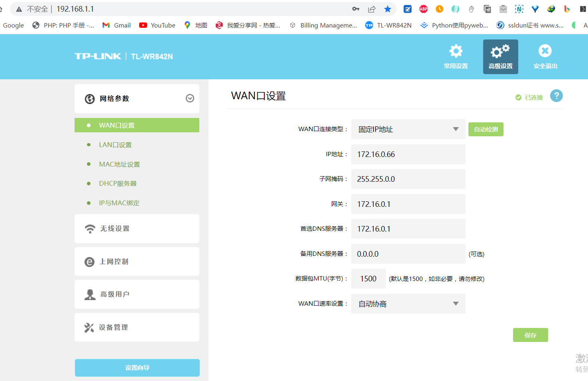The height and width of the screenshot is (381, 588).
Task: Open the TL-WR842N bookmark
Action: (388, 25)
